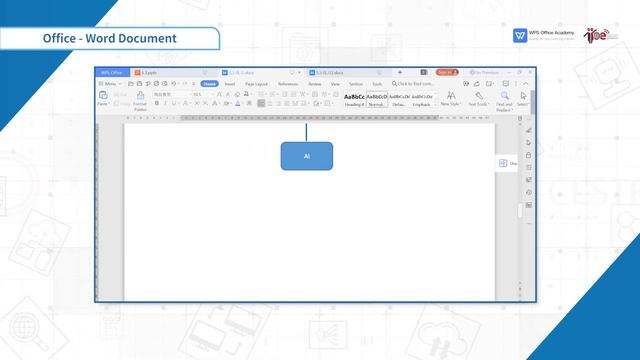The height and width of the screenshot is (360, 640).
Task: Click the orange Sign in button
Action: [x=447, y=72]
